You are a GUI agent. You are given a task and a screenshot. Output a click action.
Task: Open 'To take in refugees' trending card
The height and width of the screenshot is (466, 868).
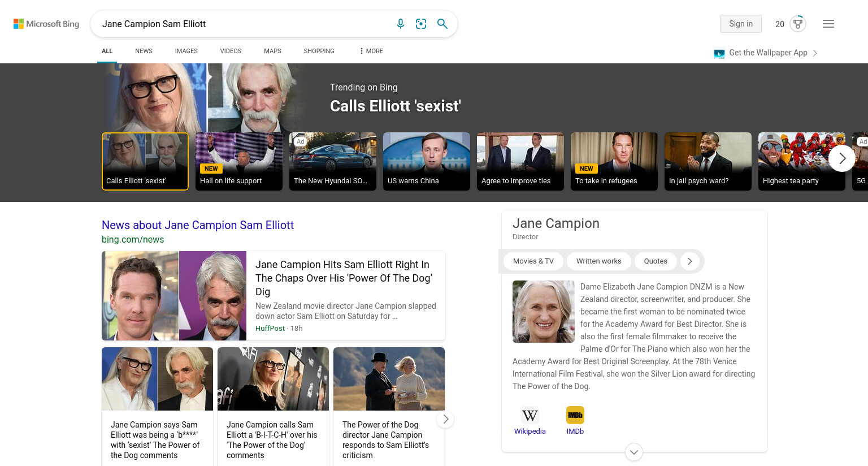pos(614,161)
